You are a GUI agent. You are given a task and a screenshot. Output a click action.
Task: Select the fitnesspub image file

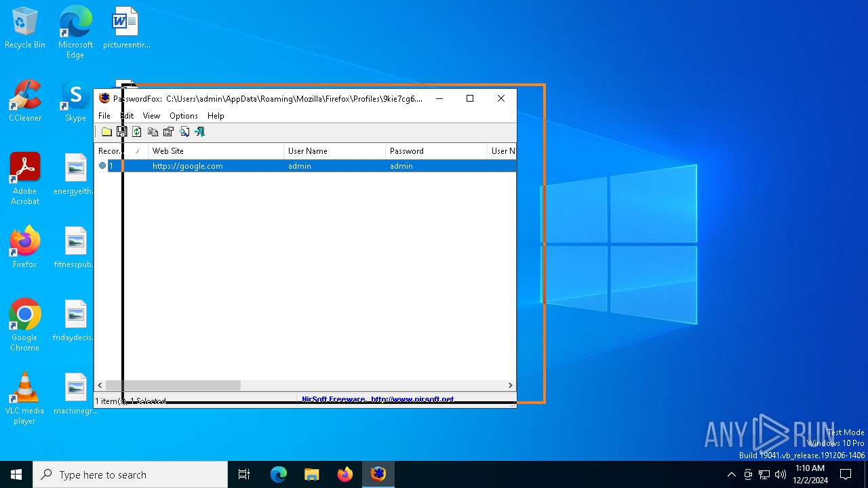coord(75,248)
